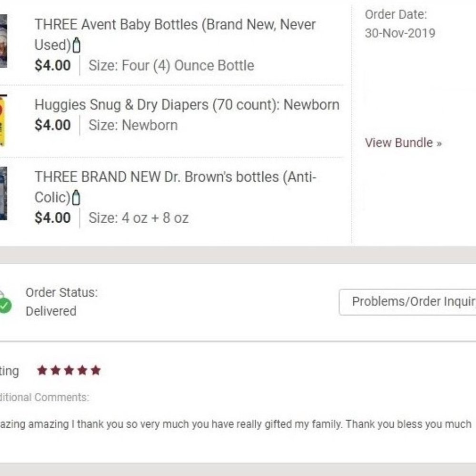Select the third rating star
This screenshot has width=476, height=476.
(x=69, y=370)
